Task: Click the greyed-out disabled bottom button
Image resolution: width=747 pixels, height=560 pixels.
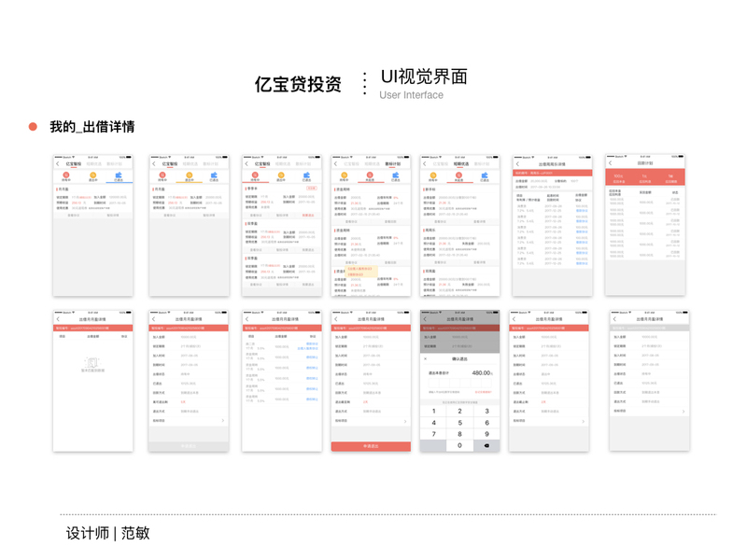Action: click(189, 446)
